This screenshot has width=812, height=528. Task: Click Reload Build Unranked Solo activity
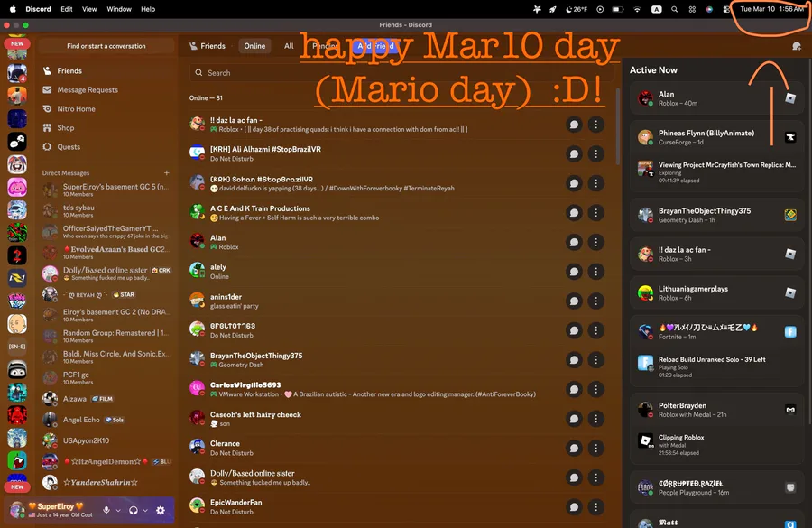[716, 366]
